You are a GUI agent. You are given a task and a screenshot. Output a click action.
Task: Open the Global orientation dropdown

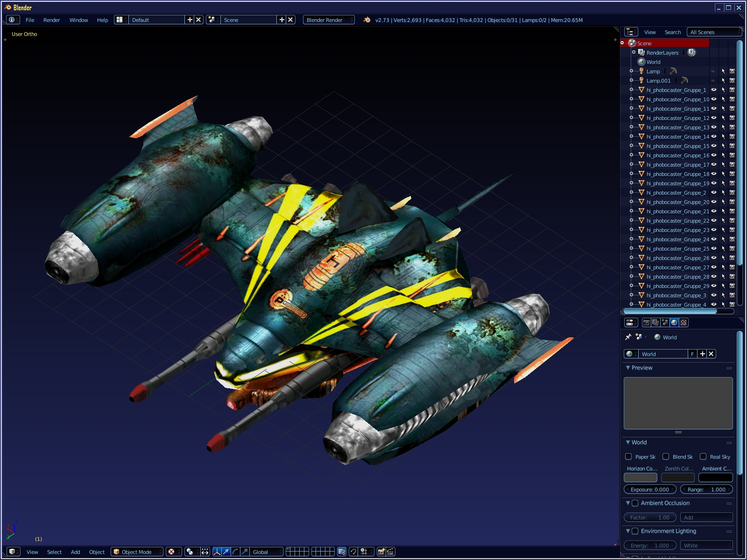tap(267, 552)
